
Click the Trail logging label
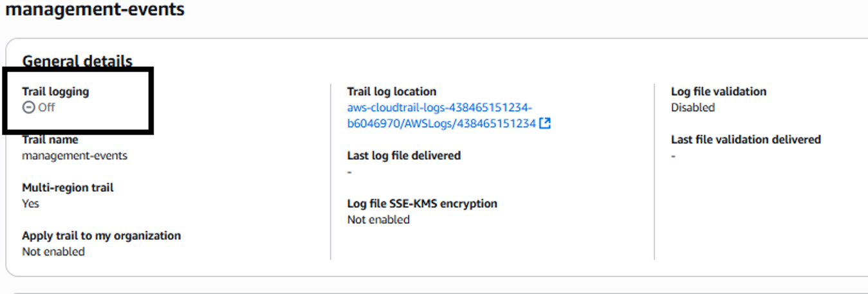(x=55, y=91)
